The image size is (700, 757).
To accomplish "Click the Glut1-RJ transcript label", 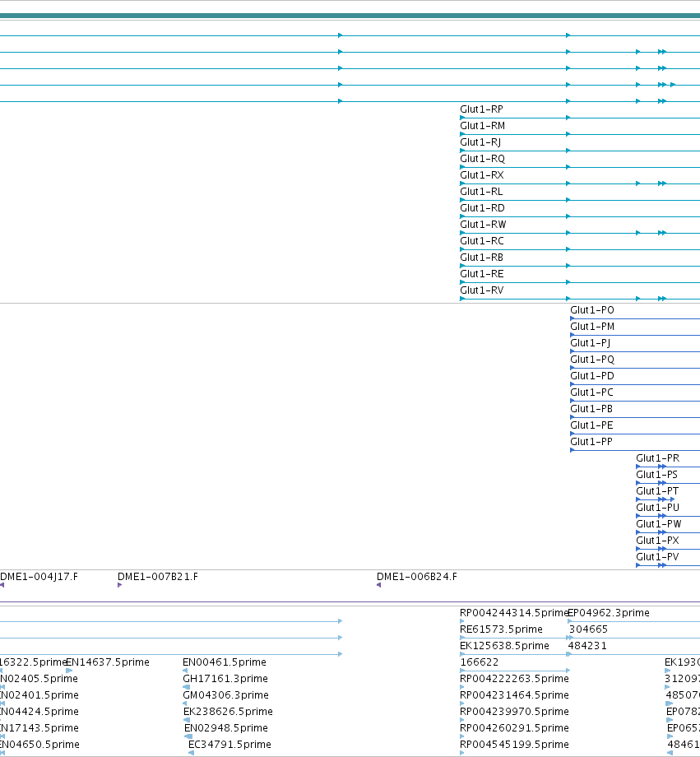I will tap(480, 142).
